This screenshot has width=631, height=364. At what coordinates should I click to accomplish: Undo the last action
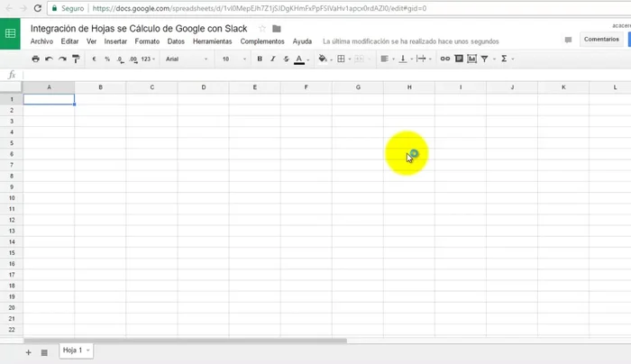(49, 59)
